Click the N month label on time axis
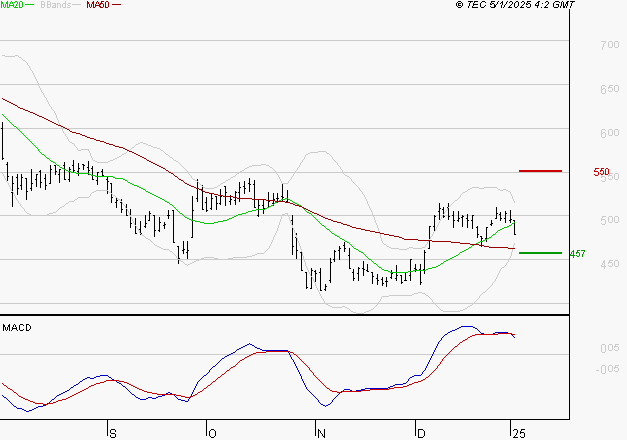Image resolution: width=627 pixels, height=440 pixels. pyautogui.click(x=321, y=433)
